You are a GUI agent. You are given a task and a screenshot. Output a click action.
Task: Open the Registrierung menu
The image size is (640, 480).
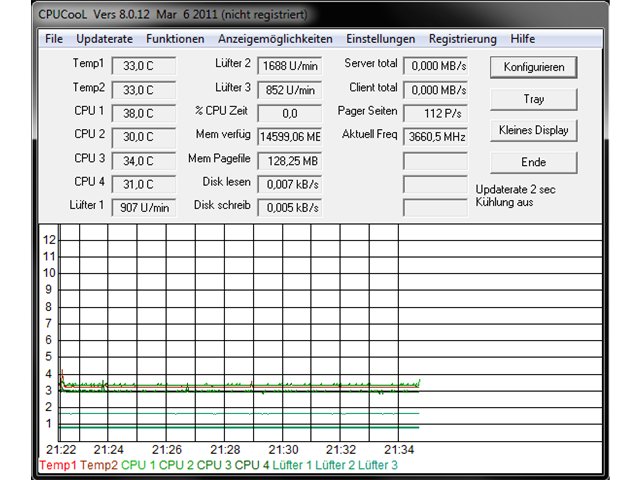tap(462, 39)
